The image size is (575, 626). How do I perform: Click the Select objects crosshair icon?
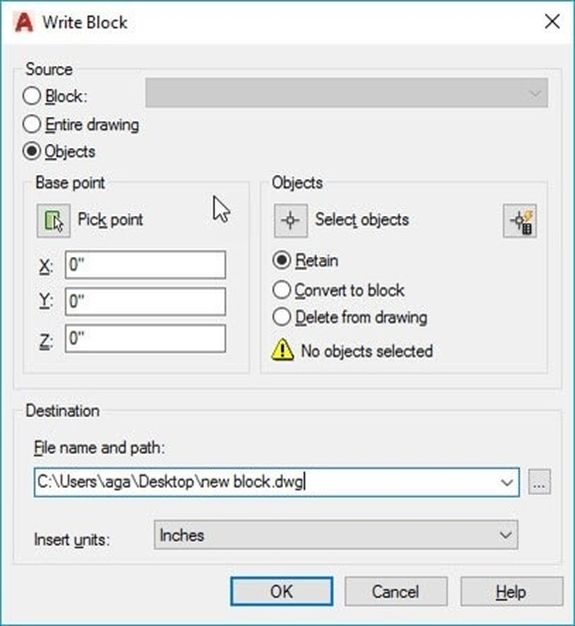point(291,220)
